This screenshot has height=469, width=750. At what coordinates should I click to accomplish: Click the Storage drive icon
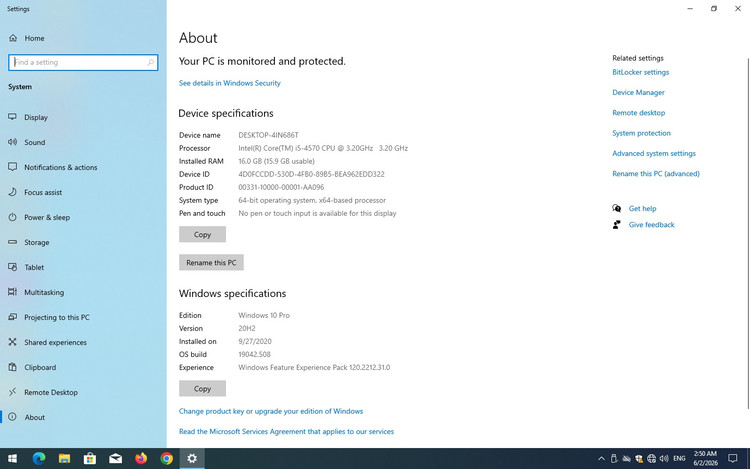12,242
